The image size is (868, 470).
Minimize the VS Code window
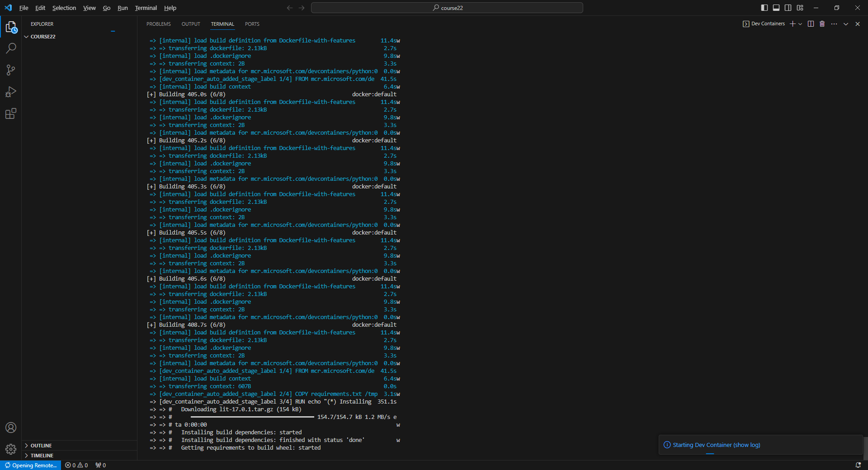click(x=816, y=8)
